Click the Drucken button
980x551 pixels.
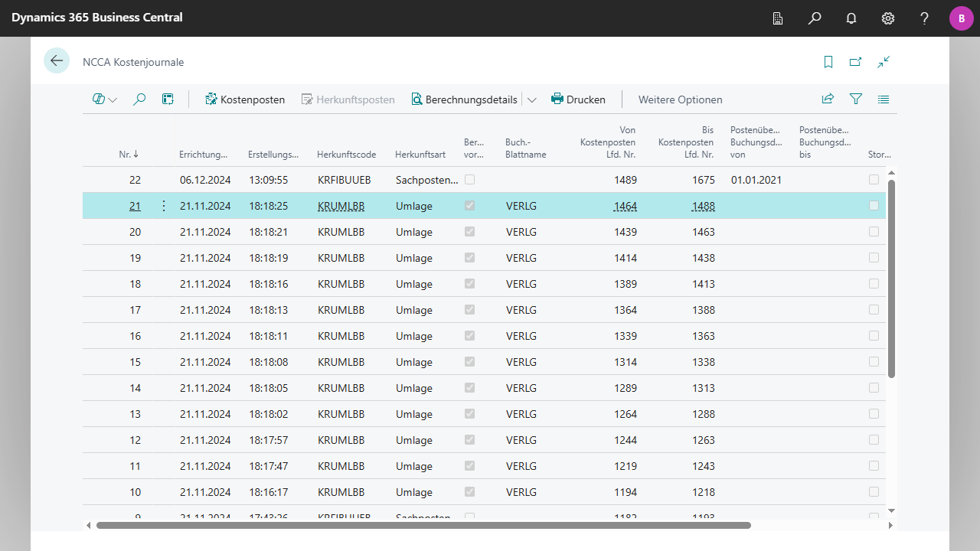pos(578,99)
